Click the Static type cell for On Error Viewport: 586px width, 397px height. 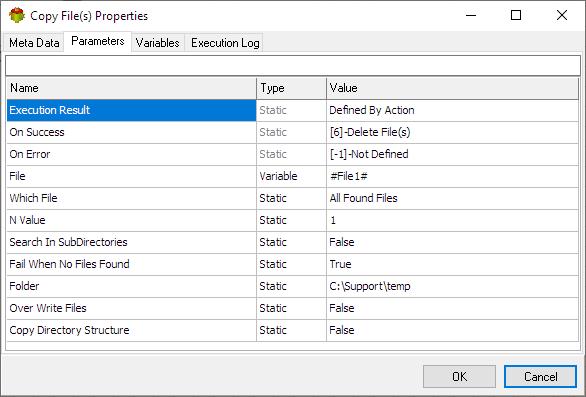pos(292,154)
